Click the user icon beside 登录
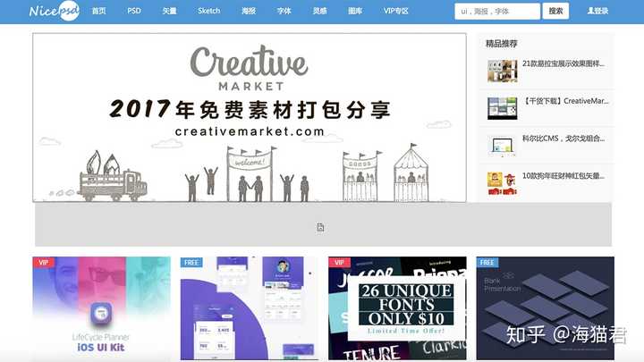This screenshot has height=362, width=644. (x=590, y=11)
